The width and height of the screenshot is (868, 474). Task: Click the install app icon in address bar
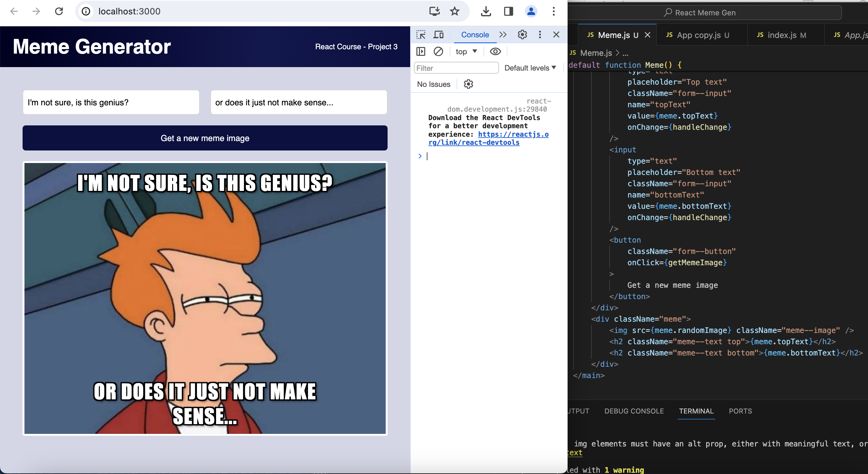tap(434, 12)
